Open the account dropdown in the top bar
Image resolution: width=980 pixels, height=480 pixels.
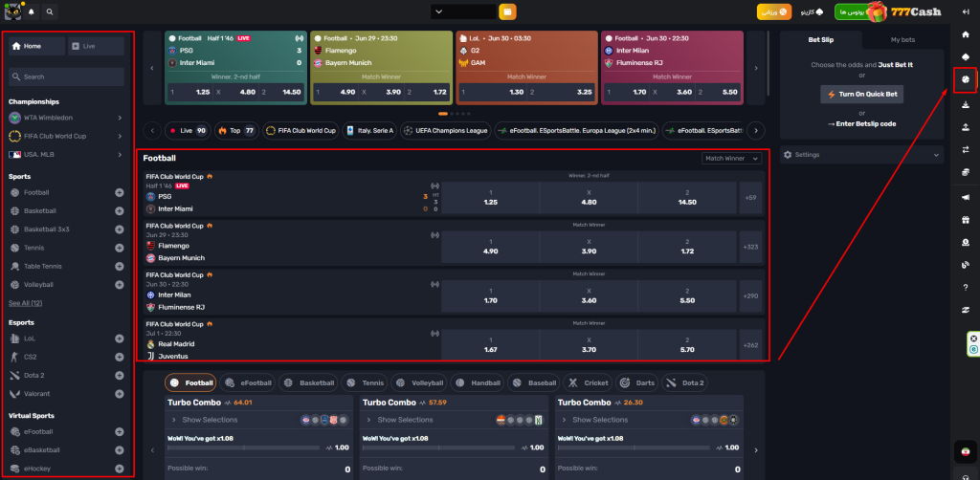464,11
